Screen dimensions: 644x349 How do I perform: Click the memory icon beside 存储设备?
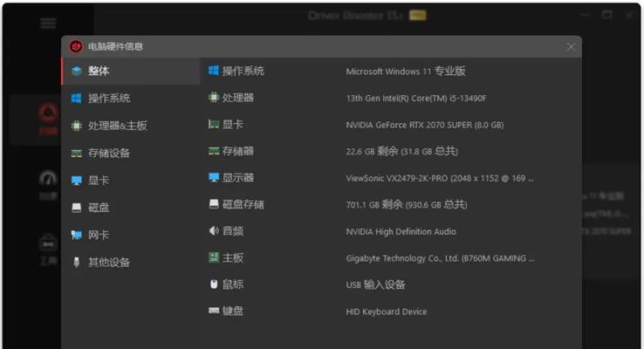tap(77, 154)
